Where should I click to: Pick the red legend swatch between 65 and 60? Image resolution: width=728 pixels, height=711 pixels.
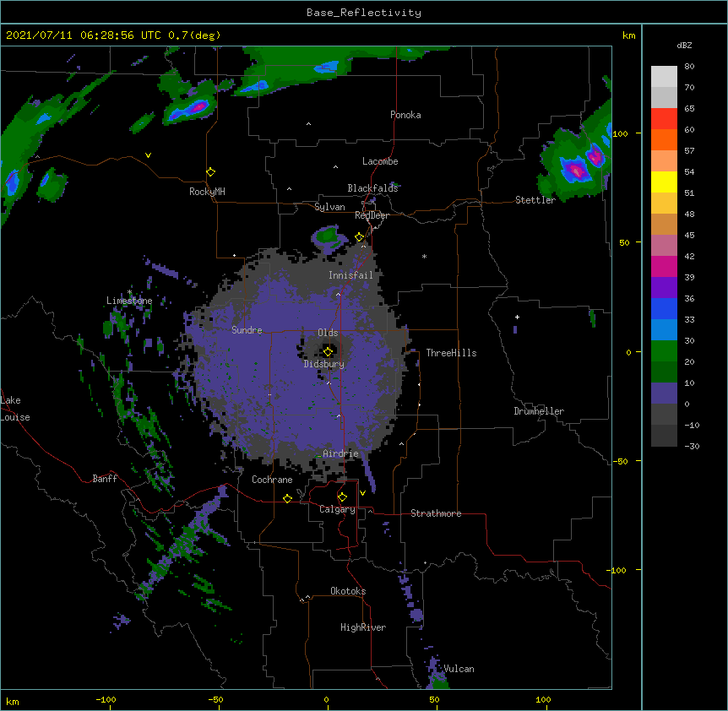pyautogui.click(x=664, y=119)
